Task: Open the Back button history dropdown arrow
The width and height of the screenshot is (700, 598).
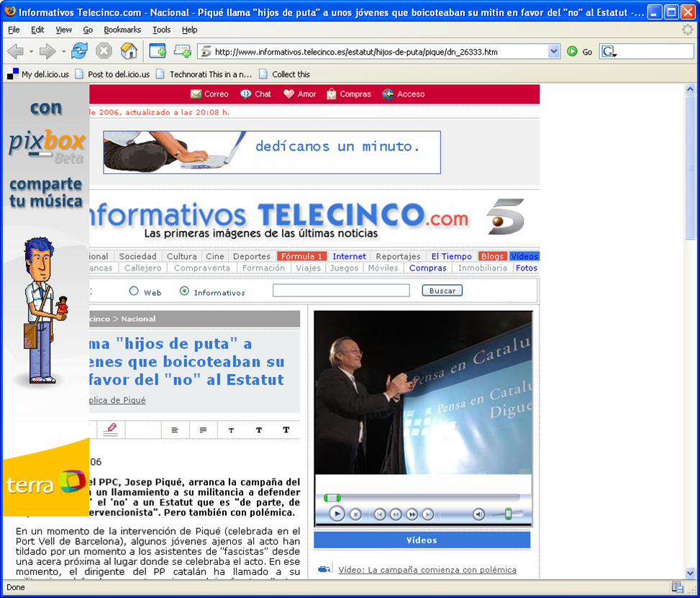Action: pyautogui.click(x=31, y=52)
